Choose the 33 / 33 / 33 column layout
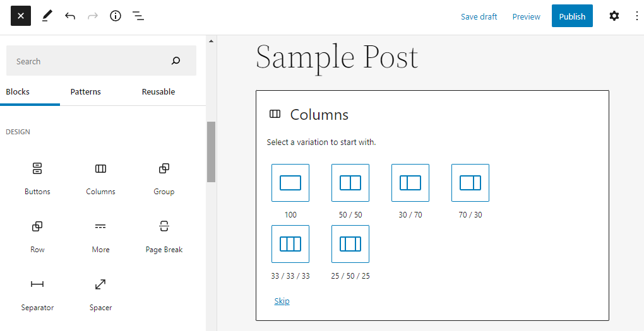This screenshot has width=644, height=331. coord(290,244)
